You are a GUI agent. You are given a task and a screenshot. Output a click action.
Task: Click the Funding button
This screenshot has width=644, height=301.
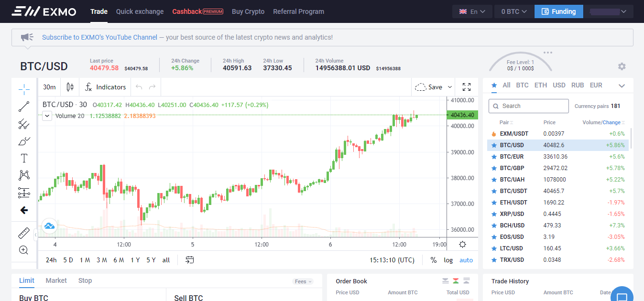pos(558,11)
